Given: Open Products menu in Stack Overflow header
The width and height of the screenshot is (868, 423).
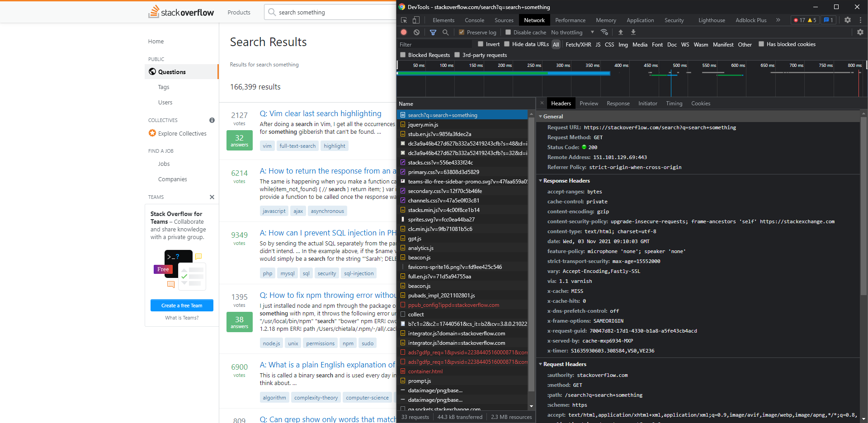Looking at the screenshot, I should coord(239,12).
